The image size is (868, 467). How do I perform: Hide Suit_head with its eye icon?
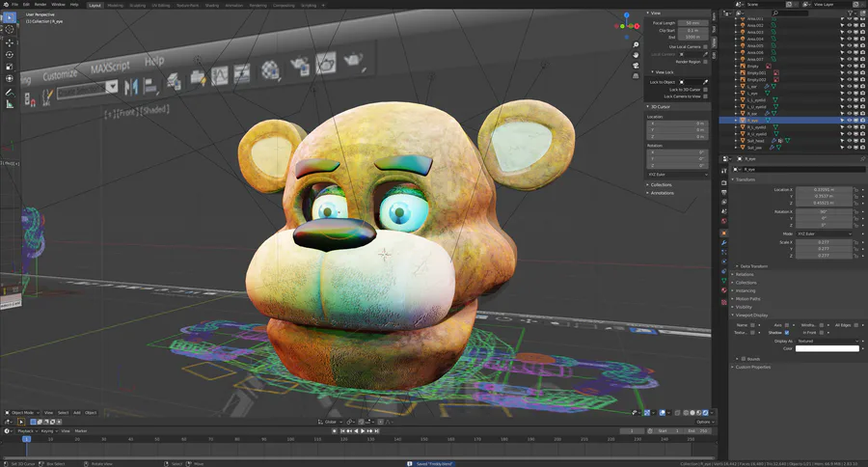(x=849, y=141)
